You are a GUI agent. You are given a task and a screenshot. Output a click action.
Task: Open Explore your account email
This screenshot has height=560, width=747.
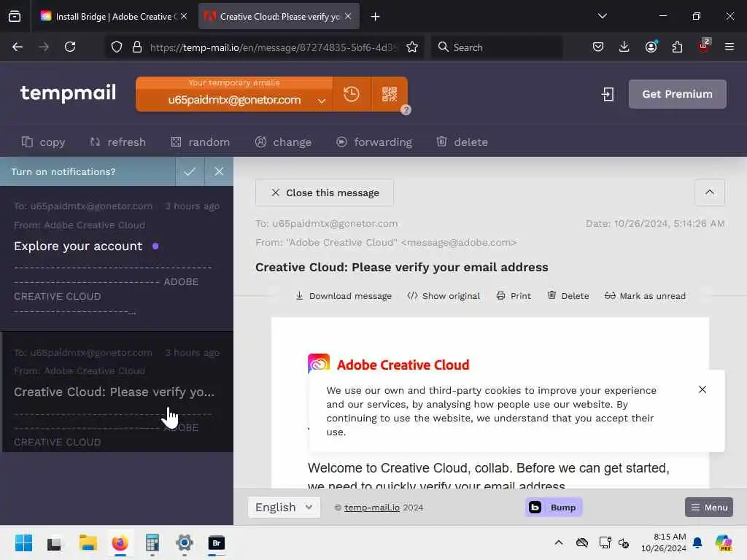[x=117, y=258]
